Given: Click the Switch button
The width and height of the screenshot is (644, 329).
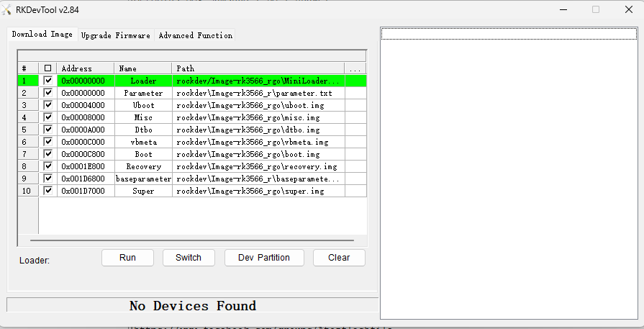Looking at the screenshot, I should coord(189,258).
